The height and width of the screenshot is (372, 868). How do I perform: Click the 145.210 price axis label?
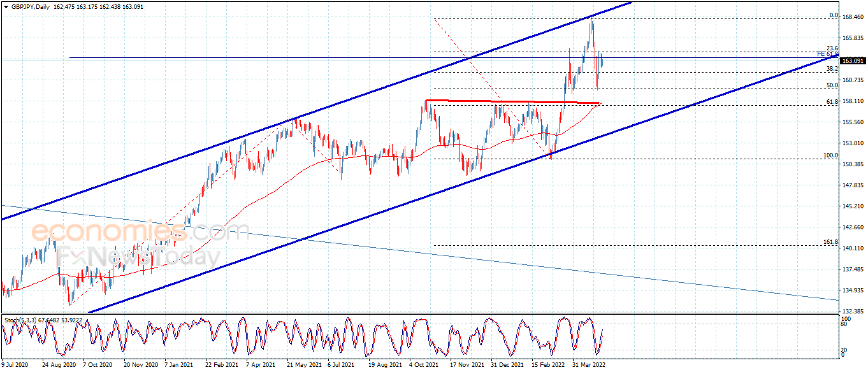pos(853,206)
